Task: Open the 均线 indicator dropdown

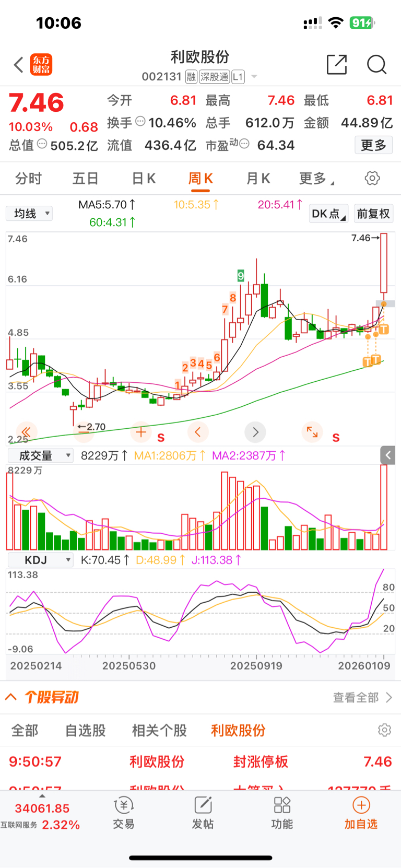Action: click(29, 214)
